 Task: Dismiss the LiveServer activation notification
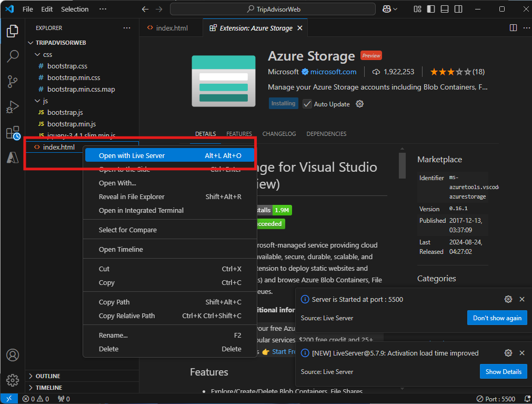(522, 353)
